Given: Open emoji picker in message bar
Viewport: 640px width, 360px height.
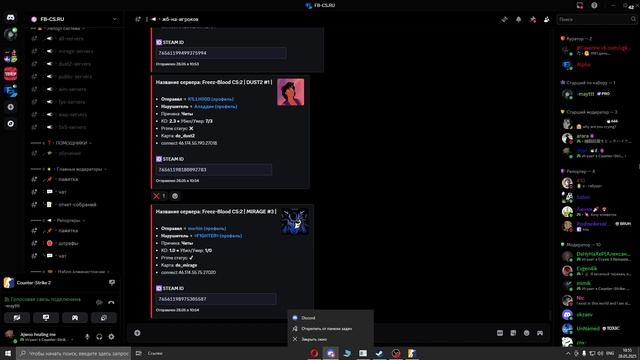Looking at the screenshot, I should click(x=527, y=333).
